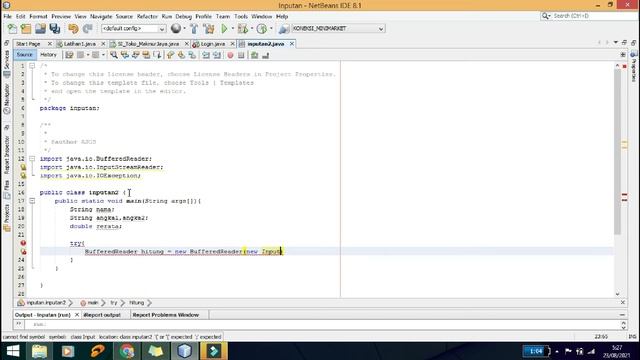Click the hitung breadcrumb
Image resolution: width=640 pixels, height=360 pixels.
click(x=137, y=303)
